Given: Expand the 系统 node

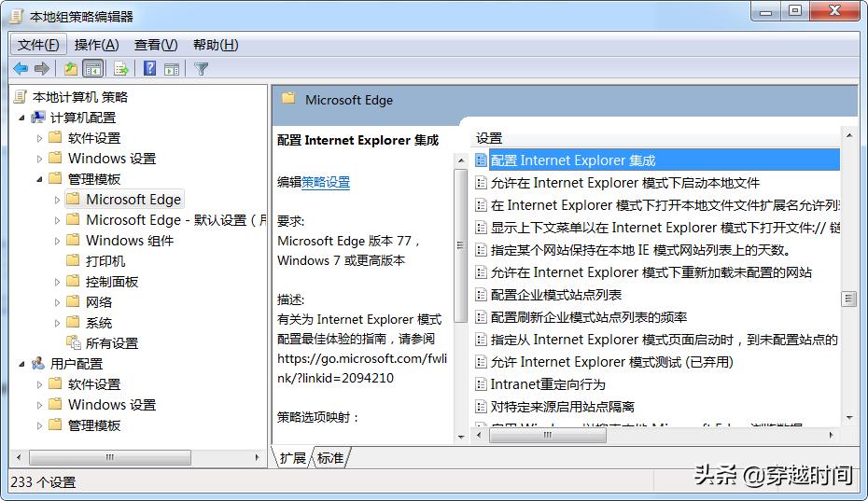Looking at the screenshot, I should point(57,323).
